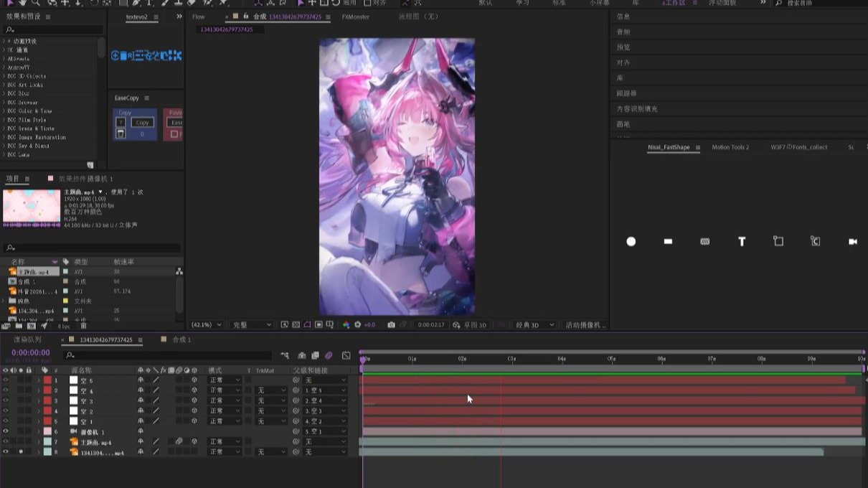Click the reset exposure icon
Image resolution: width=868 pixels, height=488 pixels.
tap(358, 325)
